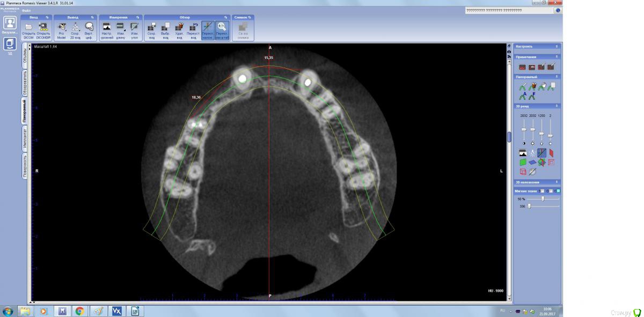Screen dimensions: 644x317
Task: Collapse the 3D ренд panel section
Action: click(557, 106)
